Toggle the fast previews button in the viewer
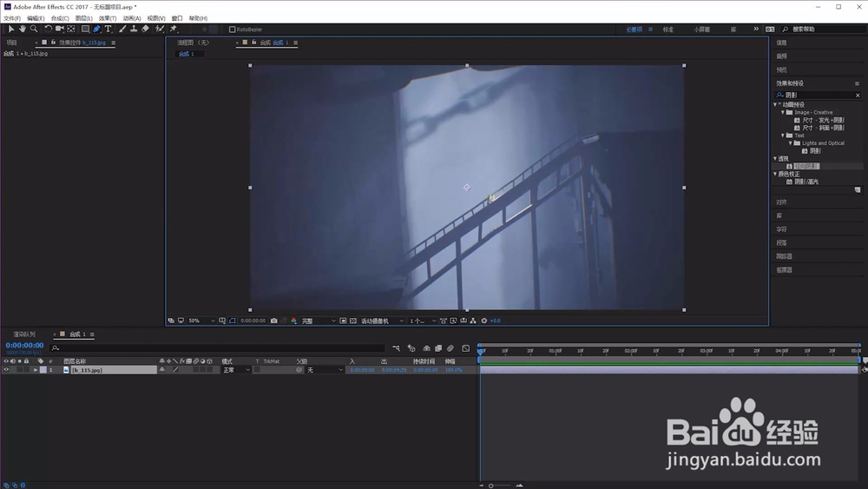The height and width of the screenshot is (489, 868). (x=453, y=320)
